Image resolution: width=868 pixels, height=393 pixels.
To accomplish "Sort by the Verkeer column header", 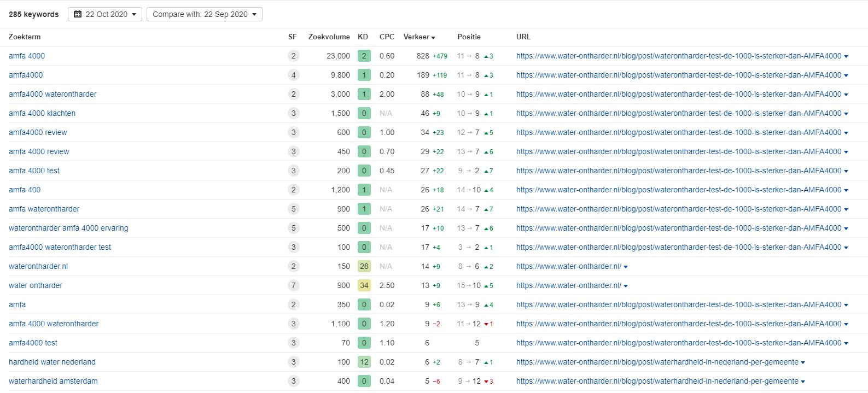I will (x=419, y=37).
